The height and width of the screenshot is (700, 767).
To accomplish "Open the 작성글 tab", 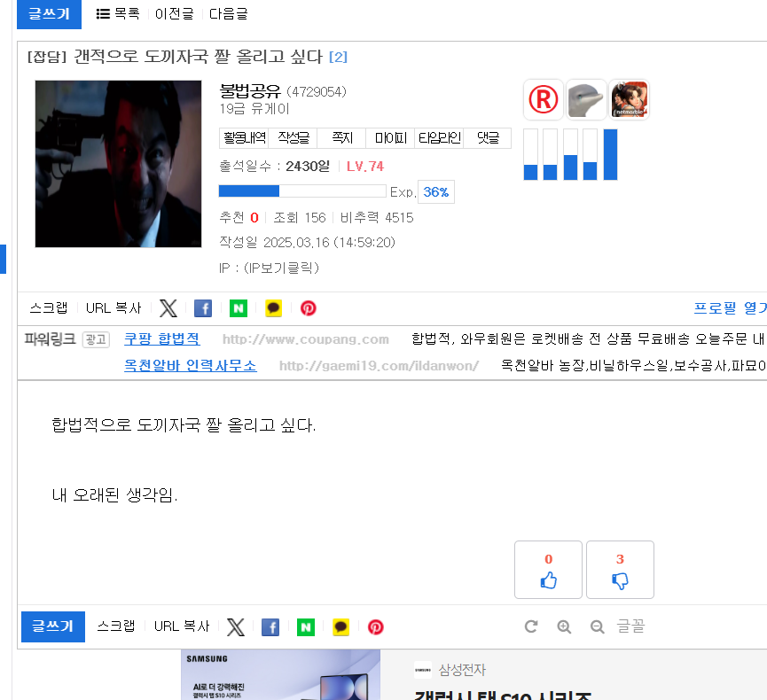I will tap(293, 138).
